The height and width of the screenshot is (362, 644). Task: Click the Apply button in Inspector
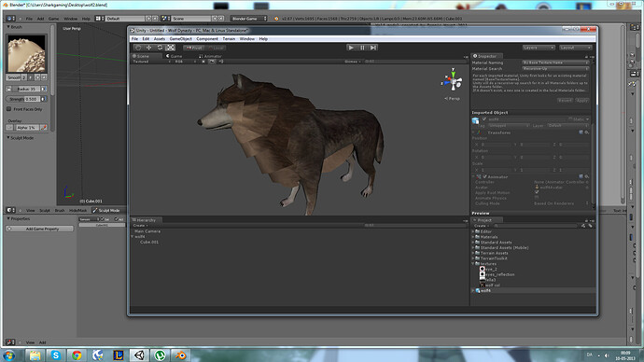[581, 101]
